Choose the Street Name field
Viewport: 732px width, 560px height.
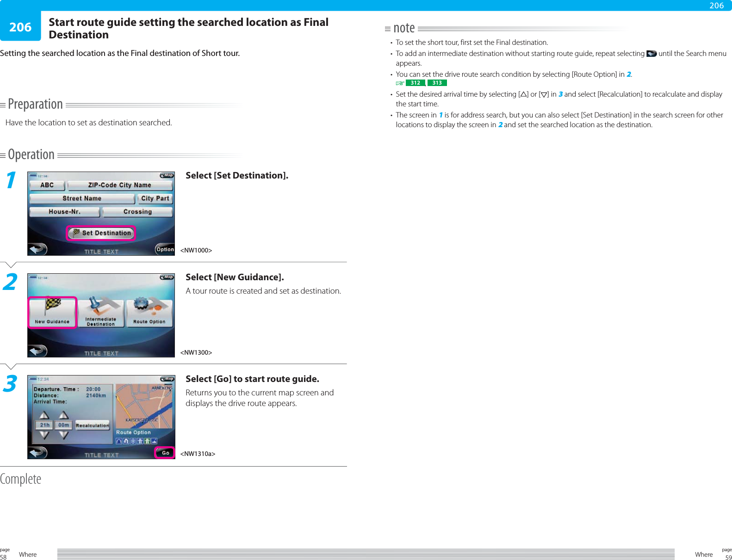pos(82,199)
